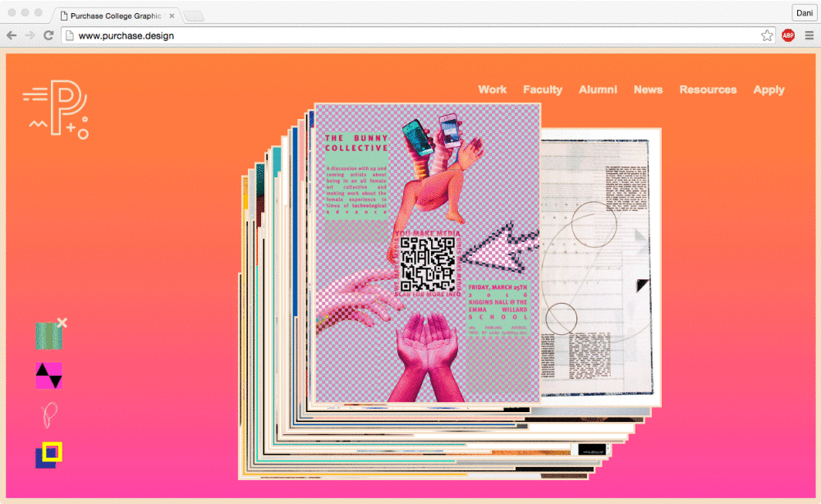The image size is (821, 504).
Task: Click the Dani profile button
Action: (x=803, y=12)
